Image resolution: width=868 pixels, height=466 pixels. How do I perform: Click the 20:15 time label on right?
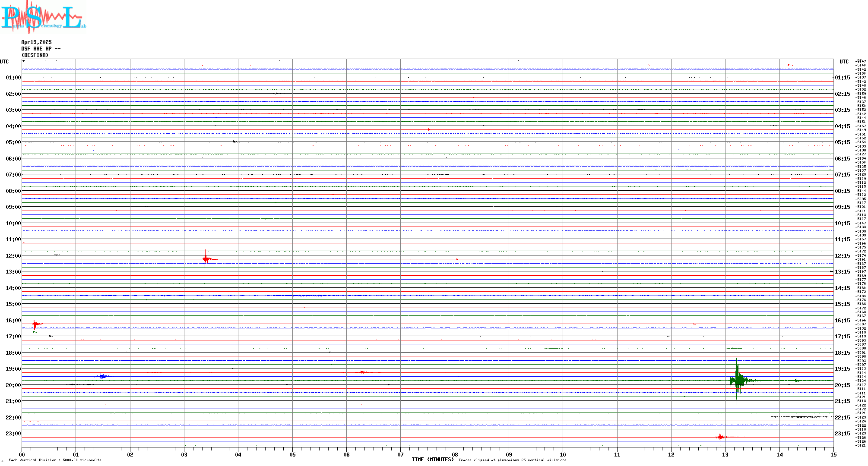coord(842,385)
